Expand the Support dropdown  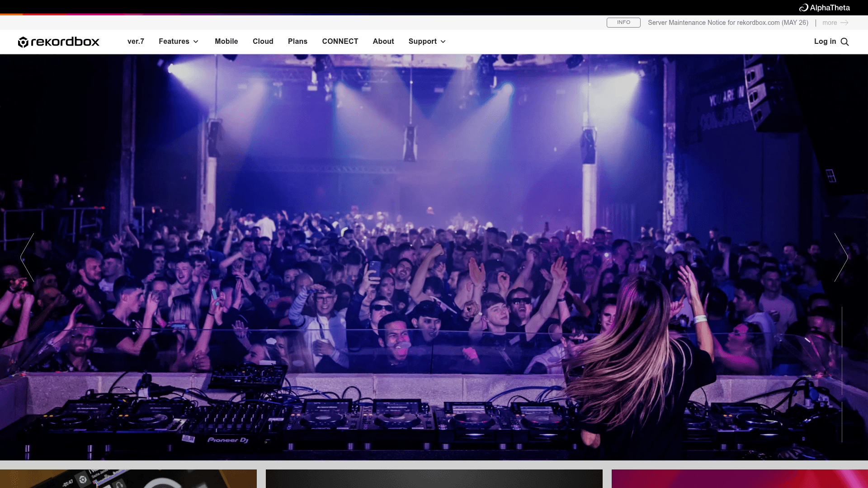tap(427, 42)
